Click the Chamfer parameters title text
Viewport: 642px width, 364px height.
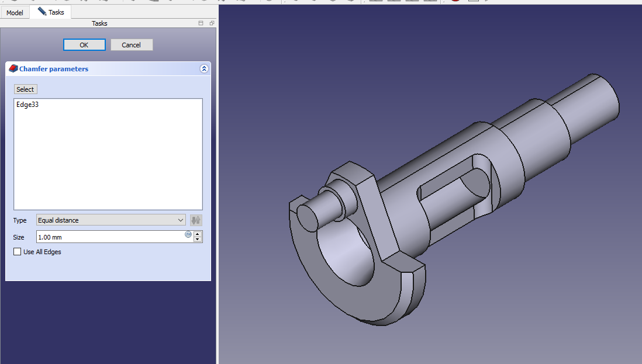point(54,69)
